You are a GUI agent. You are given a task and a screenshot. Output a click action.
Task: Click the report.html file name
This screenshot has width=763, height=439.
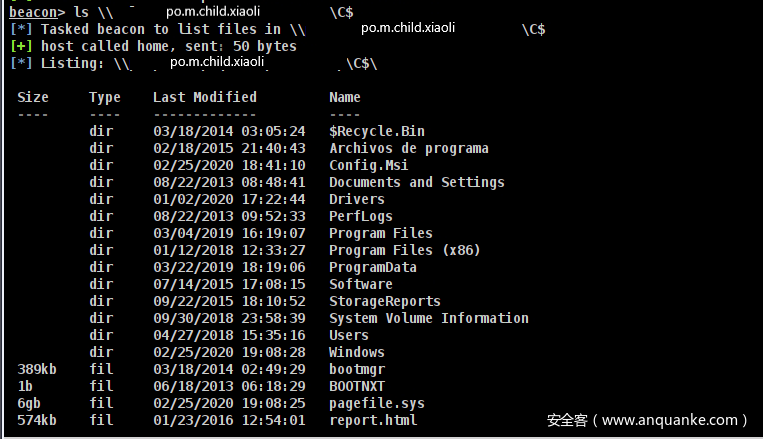[372, 420]
